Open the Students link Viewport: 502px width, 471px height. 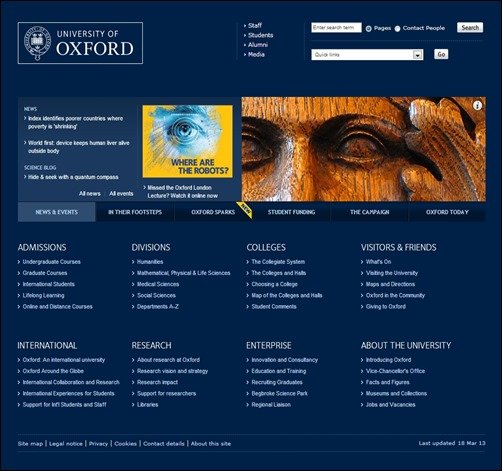(x=261, y=35)
